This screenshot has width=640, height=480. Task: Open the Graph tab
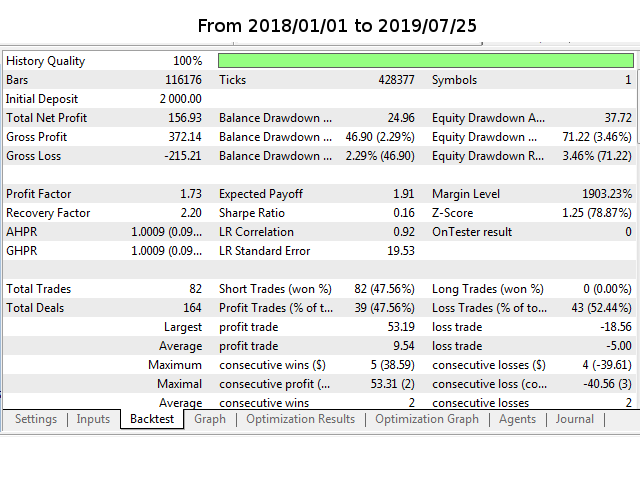click(x=210, y=419)
